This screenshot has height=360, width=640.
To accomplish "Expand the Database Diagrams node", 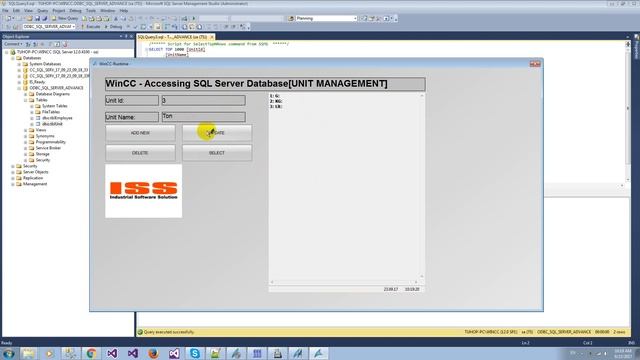I will (26, 94).
